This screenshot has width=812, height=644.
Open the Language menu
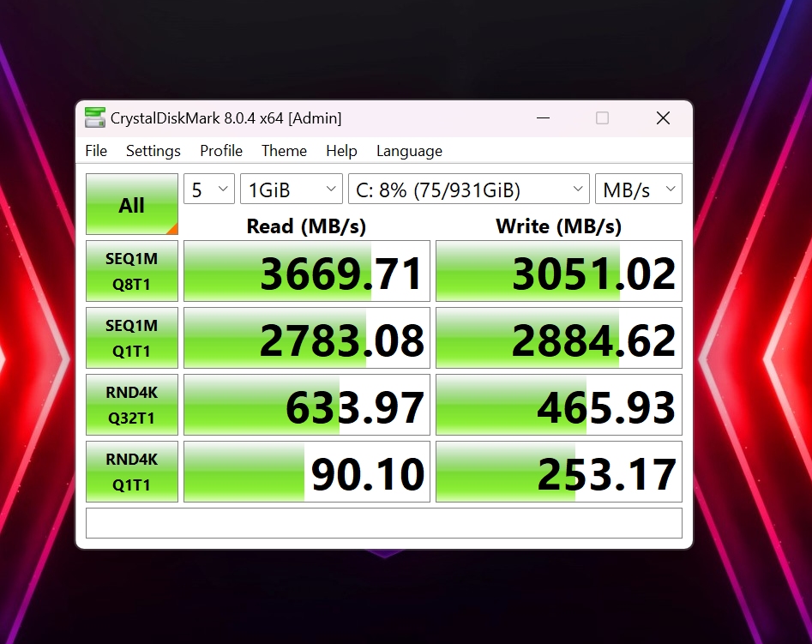[x=409, y=151]
